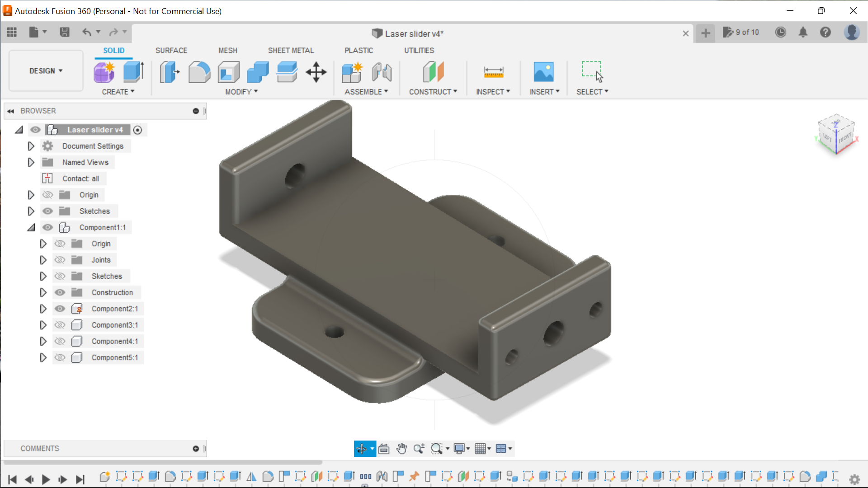Image resolution: width=868 pixels, height=488 pixels.
Task: Expand the Component2:1 node
Action: 43,309
